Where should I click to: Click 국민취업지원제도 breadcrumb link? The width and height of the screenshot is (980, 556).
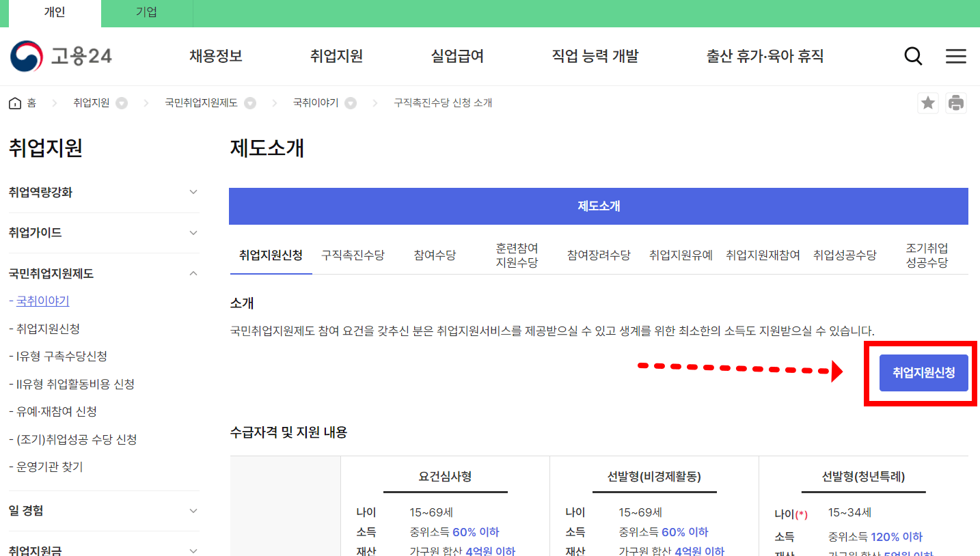[202, 103]
